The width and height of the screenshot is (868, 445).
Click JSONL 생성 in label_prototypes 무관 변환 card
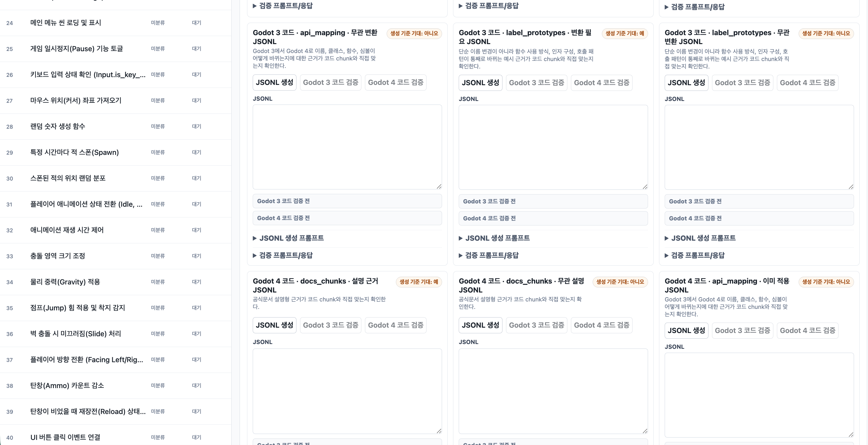[686, 83]
